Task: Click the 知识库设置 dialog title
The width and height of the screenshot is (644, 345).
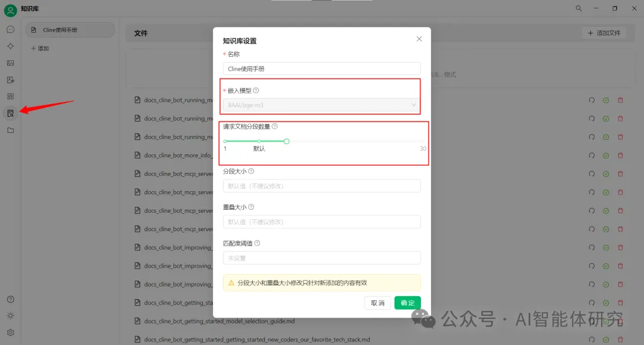Action: (x=240, y=41)
